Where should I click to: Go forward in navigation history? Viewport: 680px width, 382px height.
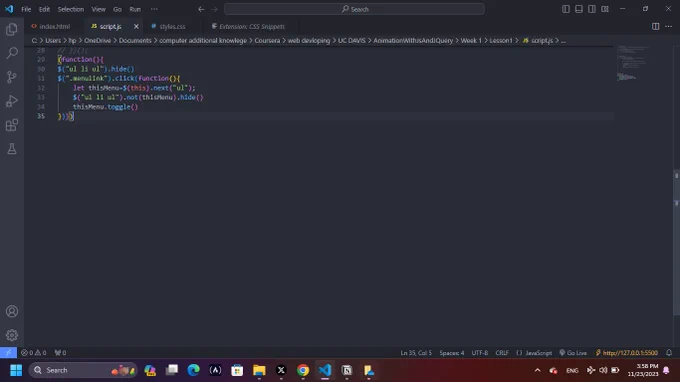(x=214, y=9)
